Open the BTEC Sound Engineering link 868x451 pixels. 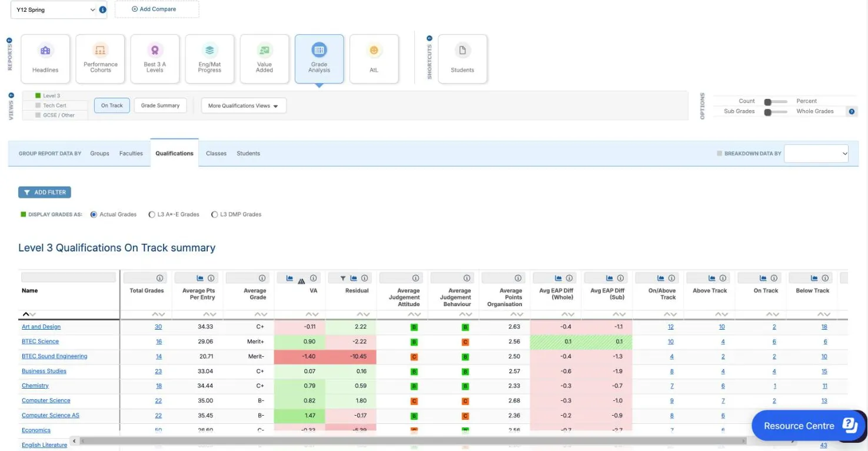[x=55, y=356]
